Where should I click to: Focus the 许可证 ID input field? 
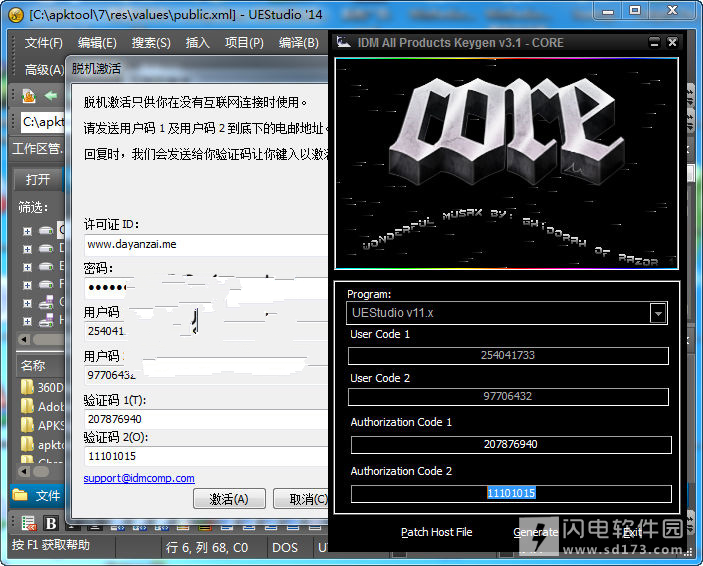[206, 244]
